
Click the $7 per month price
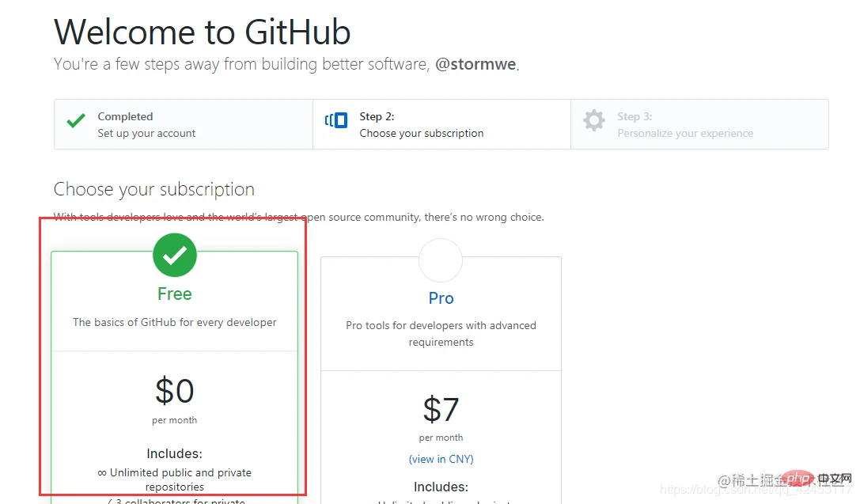(x=441, y=410)
